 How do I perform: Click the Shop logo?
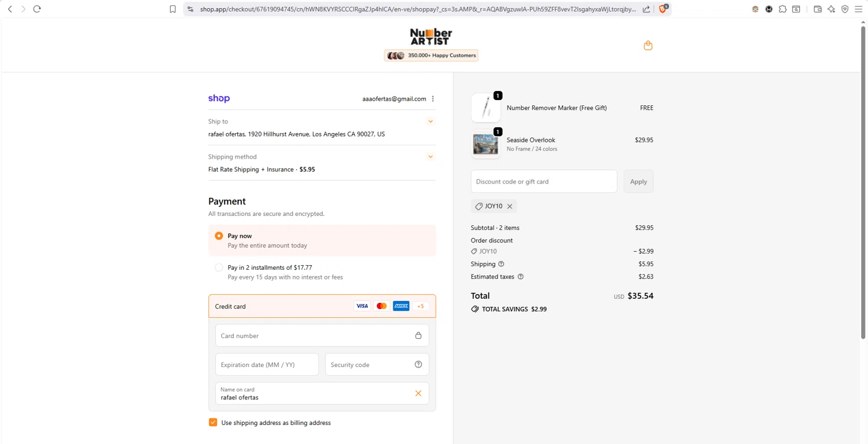tap(219, 98)
